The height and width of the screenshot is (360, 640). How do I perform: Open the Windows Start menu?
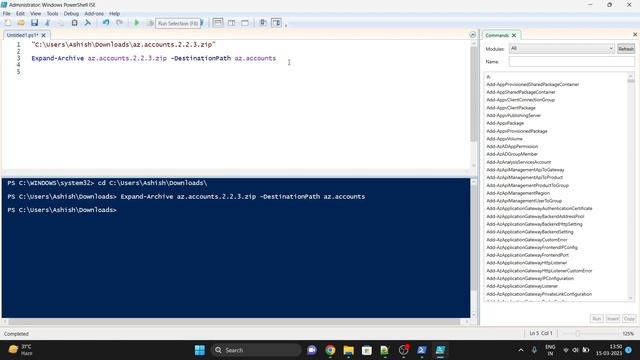click(x=200, y=350)
